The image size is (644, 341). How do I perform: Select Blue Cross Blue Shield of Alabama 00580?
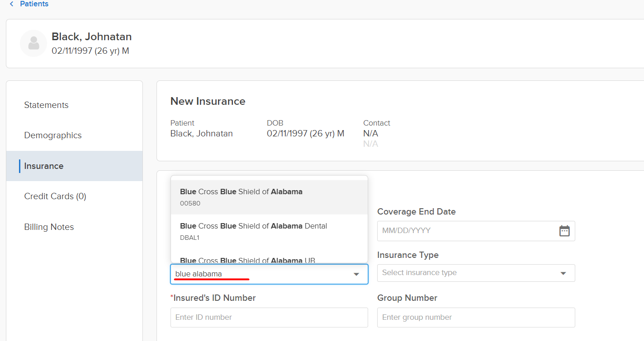coord(269,197)
